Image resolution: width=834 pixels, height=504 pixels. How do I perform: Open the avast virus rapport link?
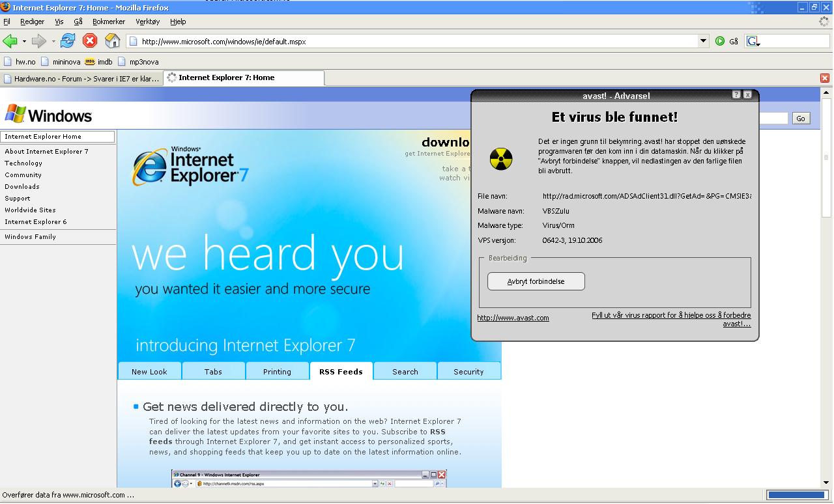(671, 319)
